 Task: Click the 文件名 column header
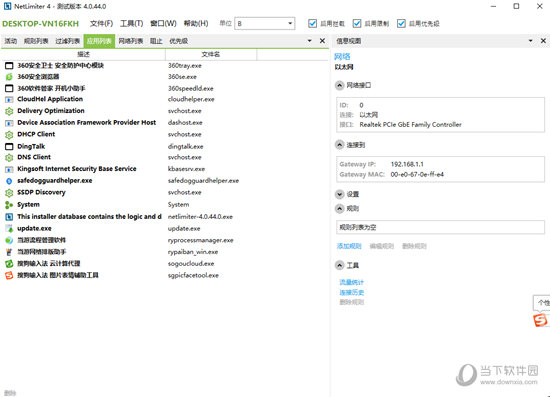pyautogui.click(x=211, y=54)
